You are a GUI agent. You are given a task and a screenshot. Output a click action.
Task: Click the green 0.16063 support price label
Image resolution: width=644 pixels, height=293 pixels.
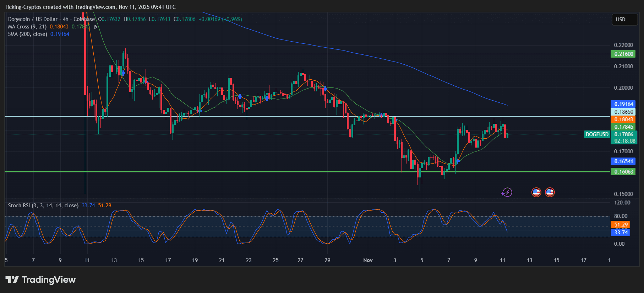623,172
